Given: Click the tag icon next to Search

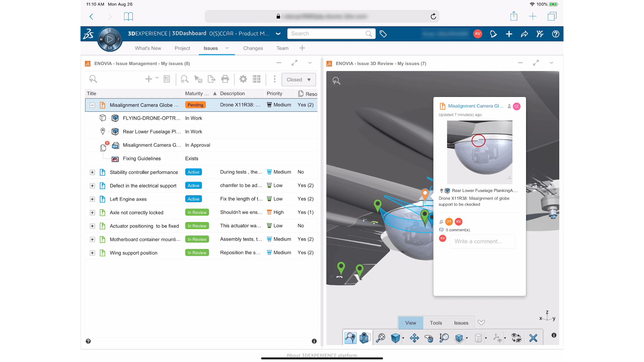Looking at the screenshot, I should coord(383,34).
